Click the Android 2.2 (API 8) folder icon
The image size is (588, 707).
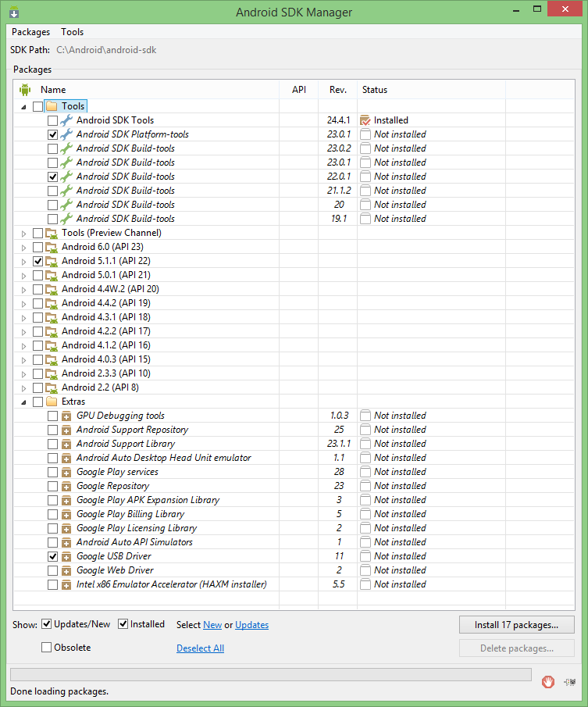pos(52,387)
